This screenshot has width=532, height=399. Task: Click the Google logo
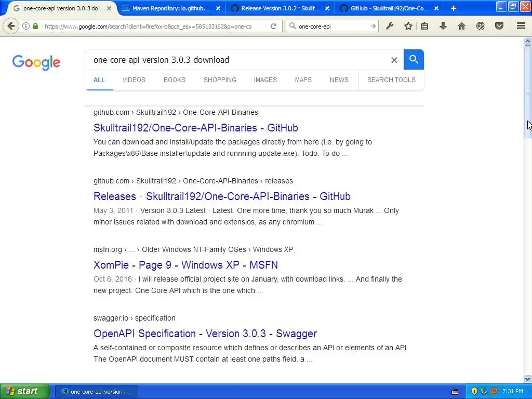click(36, 62)
